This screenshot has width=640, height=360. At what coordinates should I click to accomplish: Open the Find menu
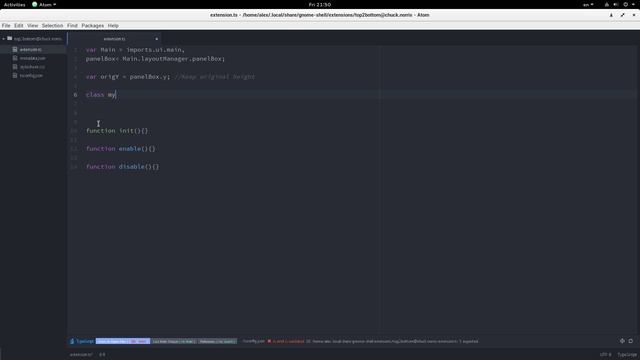72,25
